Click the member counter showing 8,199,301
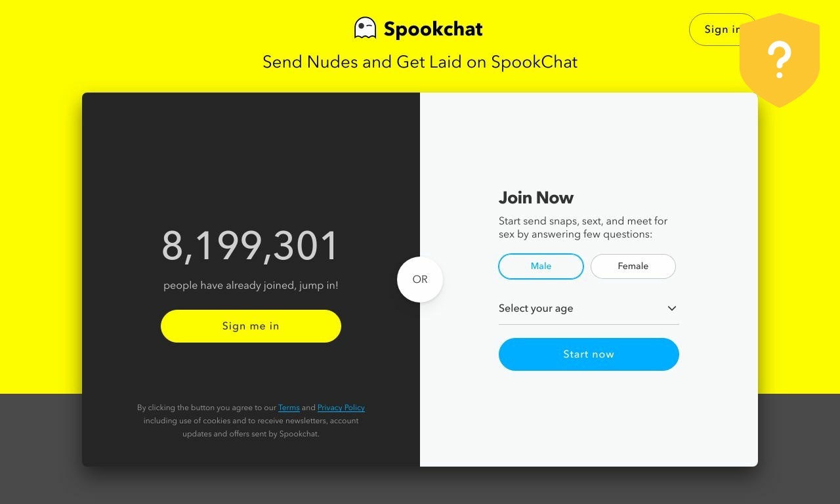The width and height of the screenshot is (840, 504). [x=250, y=246]
